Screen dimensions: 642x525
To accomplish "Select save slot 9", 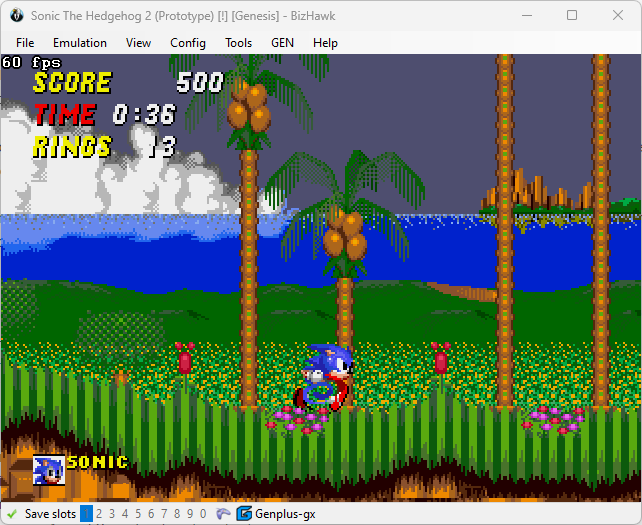I will (190, 514).
